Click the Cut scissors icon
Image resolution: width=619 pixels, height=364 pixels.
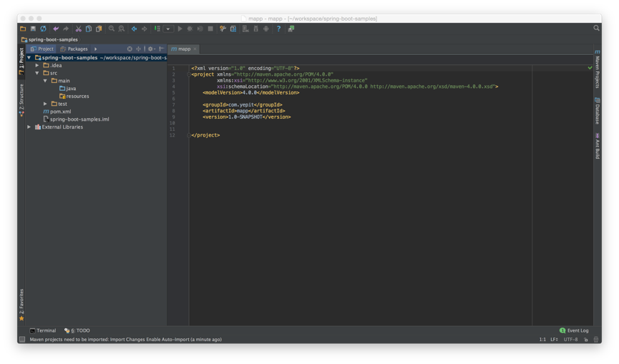(x=79, y=29)
